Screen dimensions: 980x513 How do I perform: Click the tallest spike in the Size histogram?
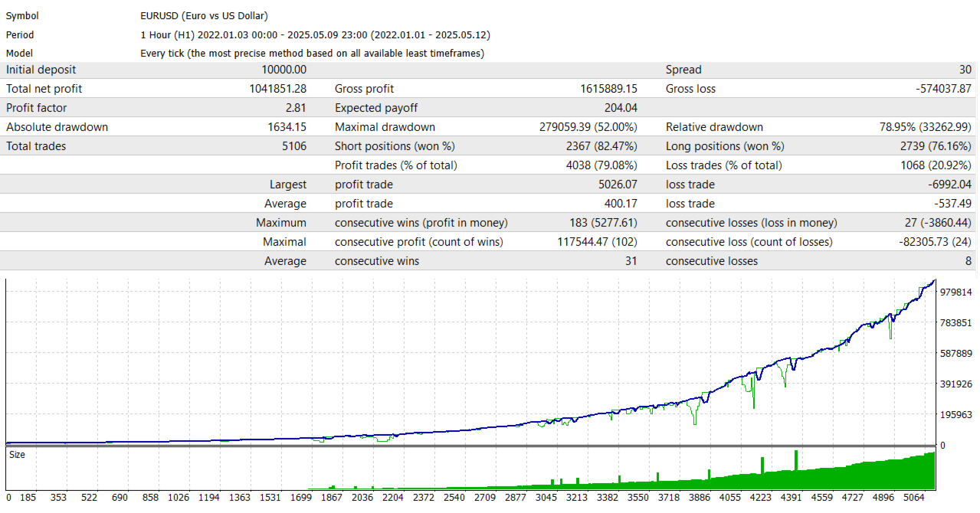click(x=796, y=469)
